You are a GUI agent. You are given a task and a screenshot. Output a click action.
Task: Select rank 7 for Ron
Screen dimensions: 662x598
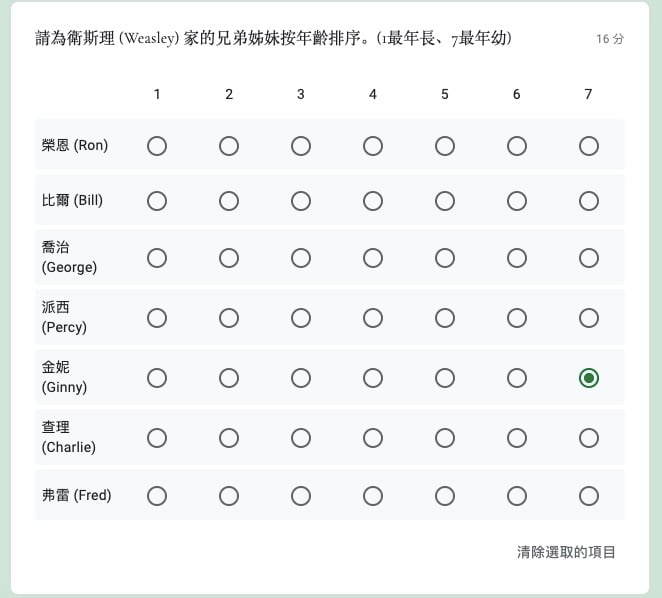[589, 146]
